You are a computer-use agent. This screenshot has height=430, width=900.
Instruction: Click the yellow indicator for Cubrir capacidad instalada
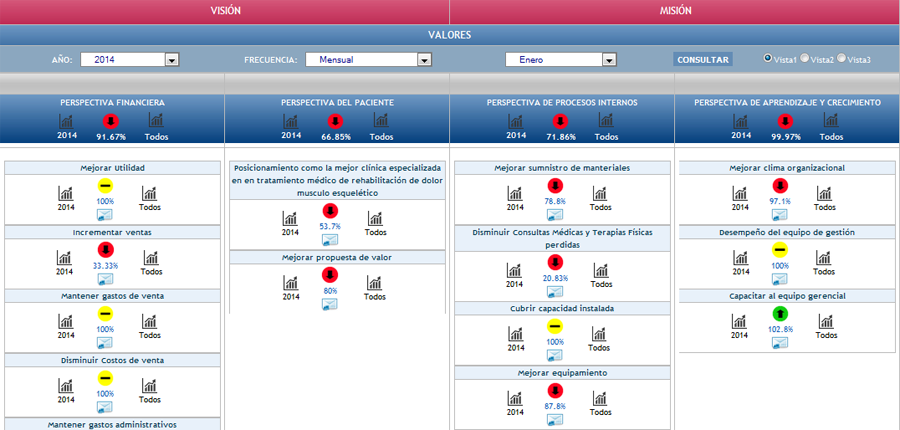[555, 327]
